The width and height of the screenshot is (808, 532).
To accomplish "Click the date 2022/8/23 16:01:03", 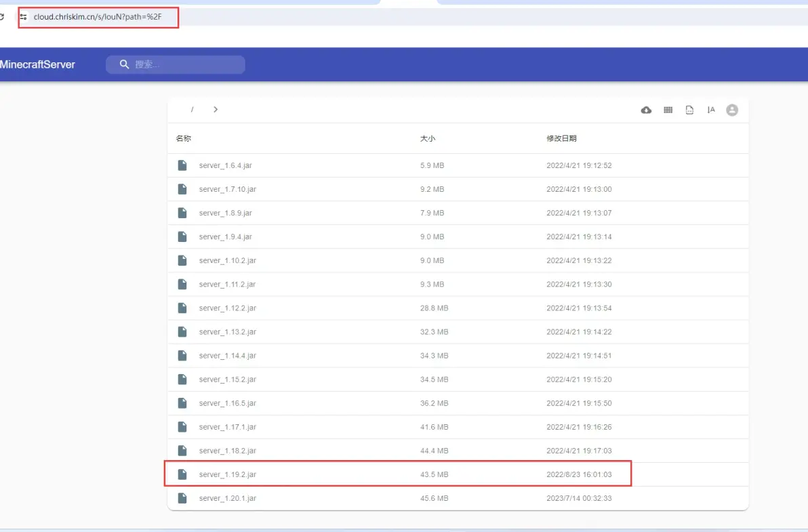I will [x=579, y=474].
